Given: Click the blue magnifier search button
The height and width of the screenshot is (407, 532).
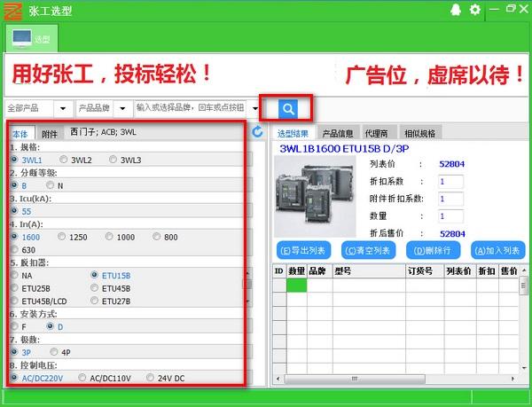Looking at the screenshot, I should point(288,109).
